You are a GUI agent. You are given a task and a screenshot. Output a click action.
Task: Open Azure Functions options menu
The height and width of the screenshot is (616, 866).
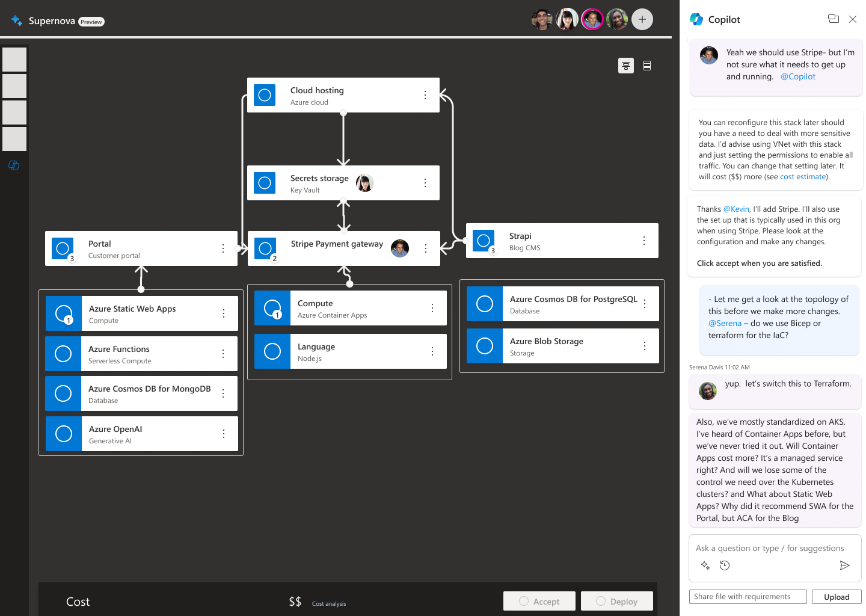[x=223, y=354]
